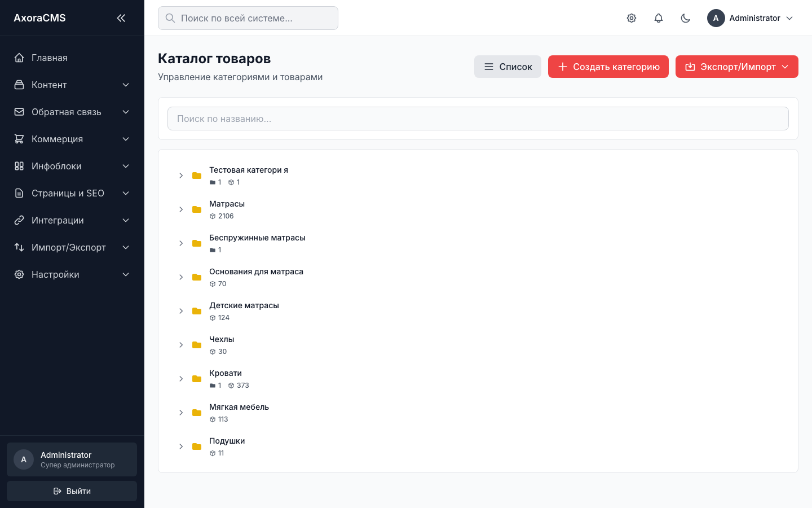Open notifications bell icon
The width and height of the screenshot is (812, 508).
point(659,18)
